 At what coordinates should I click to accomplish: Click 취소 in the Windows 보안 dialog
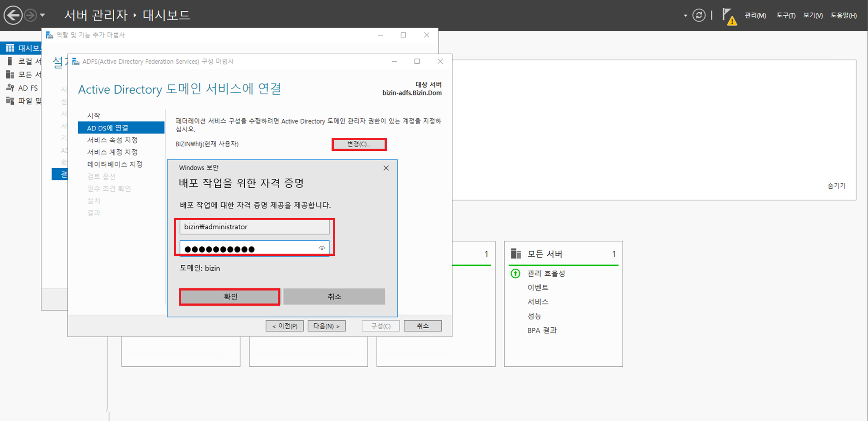(x=334, y=297)
